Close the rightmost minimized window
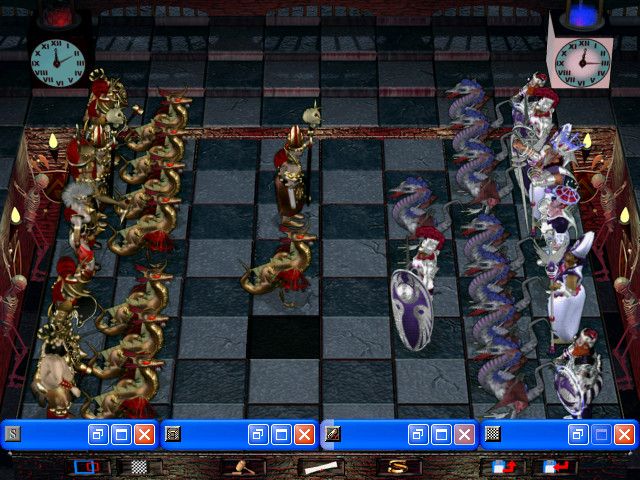Viewport: 640px width, 480px height. coord(624,434)
